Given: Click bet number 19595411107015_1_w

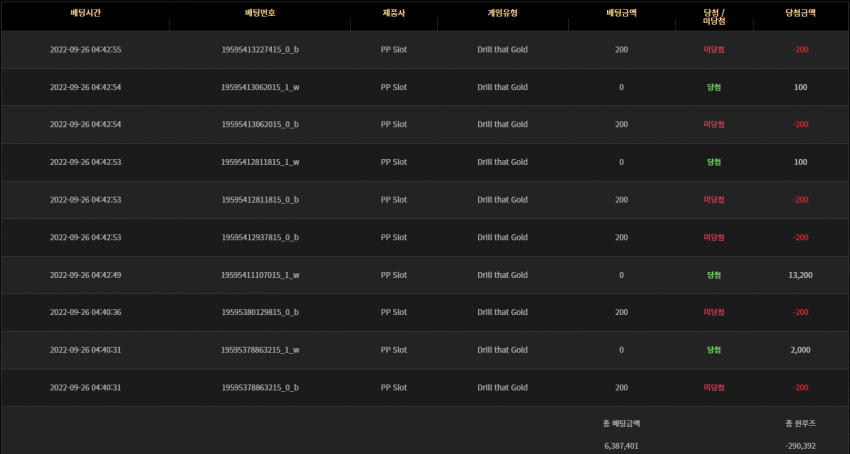Looking at the screenshot, I should coord(260,275).
